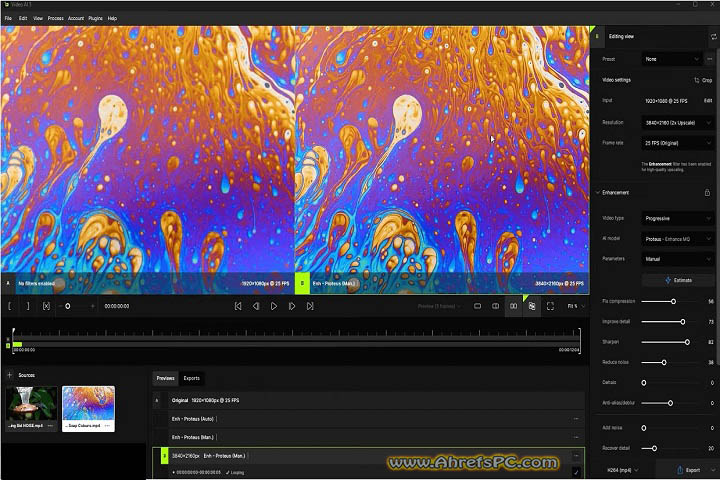Click the Enhancement lock icon
This screenshot has height=480, width=720.
(x=707, y=192)
